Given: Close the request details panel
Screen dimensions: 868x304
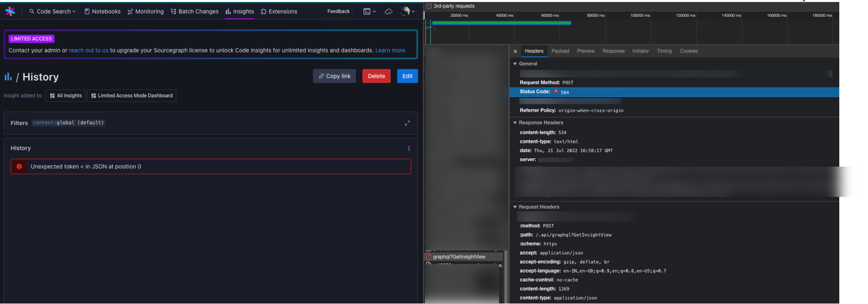Looking at the screenshot, I should click(x=515, y=52).
